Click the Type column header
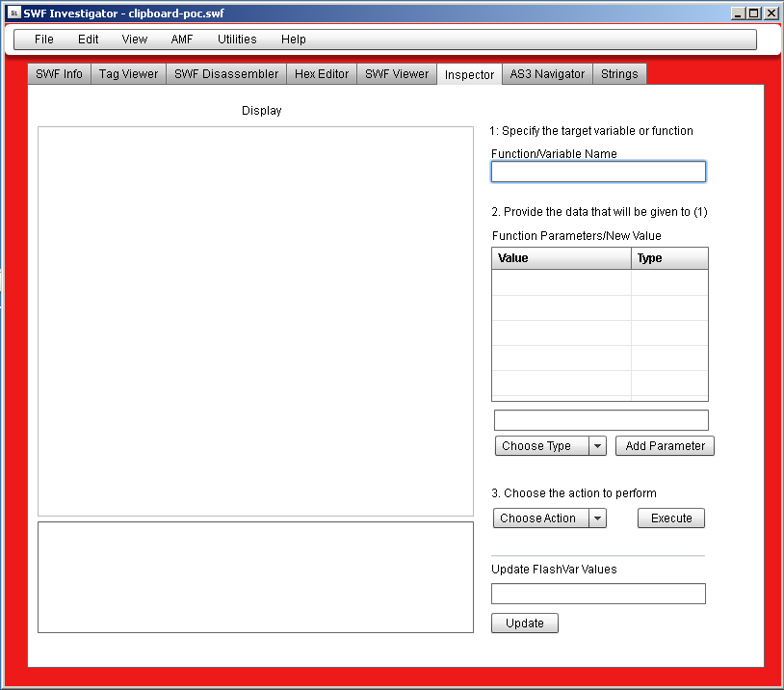The width and height of the screenshot is (784, 690). point(669,258)
